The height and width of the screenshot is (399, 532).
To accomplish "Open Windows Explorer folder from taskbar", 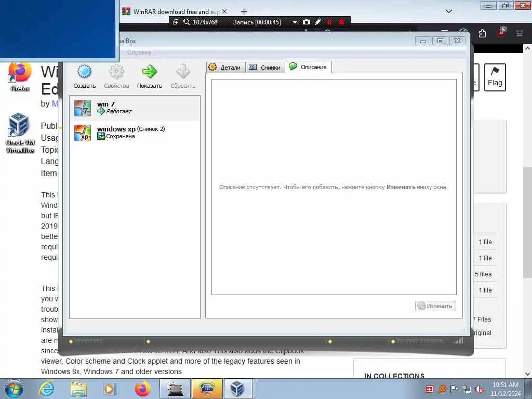I will click(x=78, y=389).
